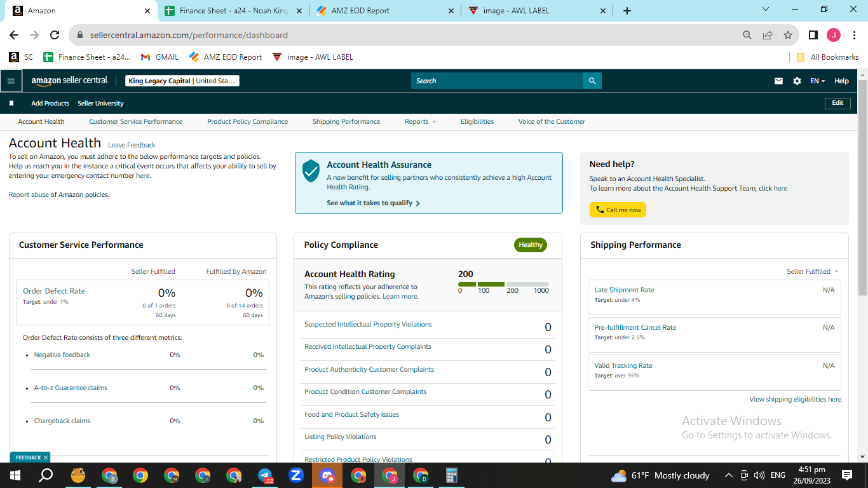868x488 pixels.
Task: Click the Amazon Seller Central logo
Action: pyautogui.click(x=70, y=81)
